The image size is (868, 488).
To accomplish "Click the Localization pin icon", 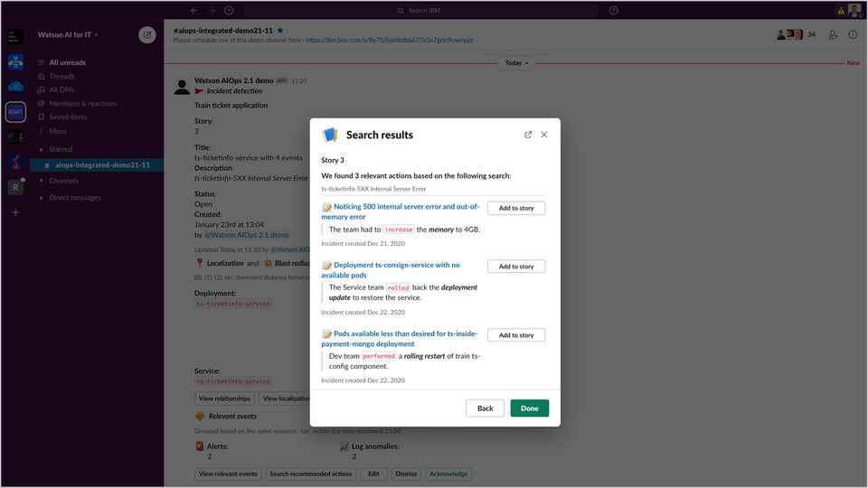I will [199, 263].
